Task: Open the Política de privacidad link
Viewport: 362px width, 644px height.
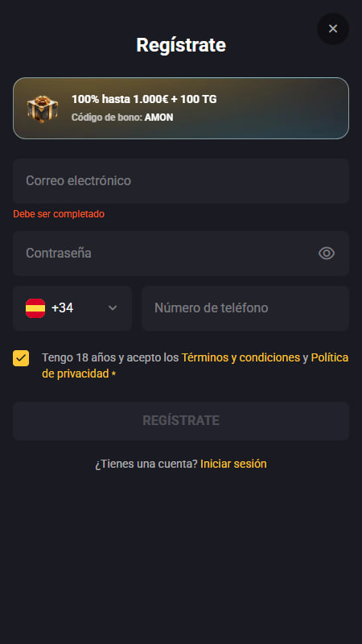Action: pos(195,365)
